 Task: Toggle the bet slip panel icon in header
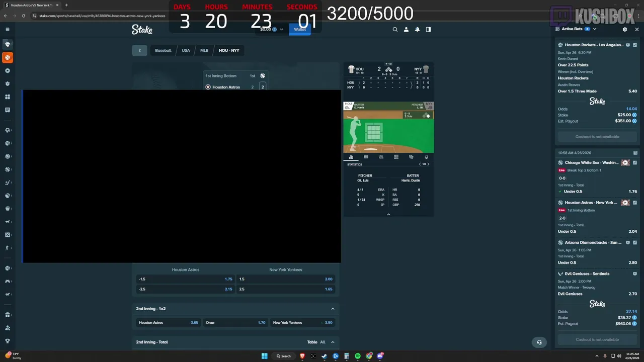(428, 29)
